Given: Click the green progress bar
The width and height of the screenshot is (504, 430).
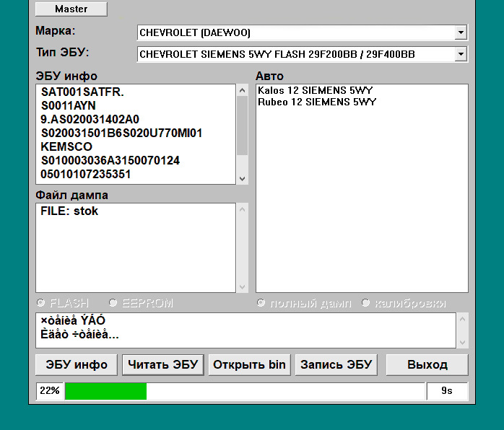Looking at the screenshot, I should point(105,391).
